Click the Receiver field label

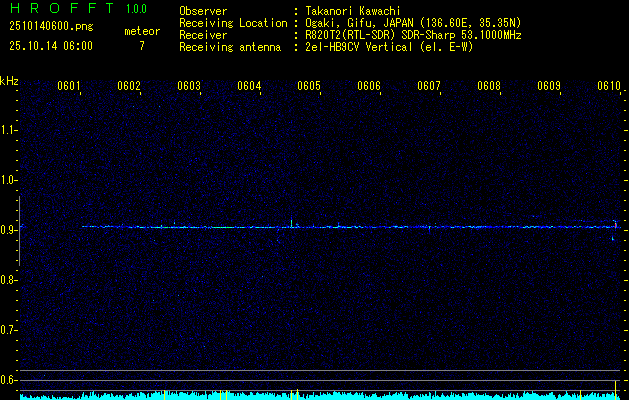203,35
